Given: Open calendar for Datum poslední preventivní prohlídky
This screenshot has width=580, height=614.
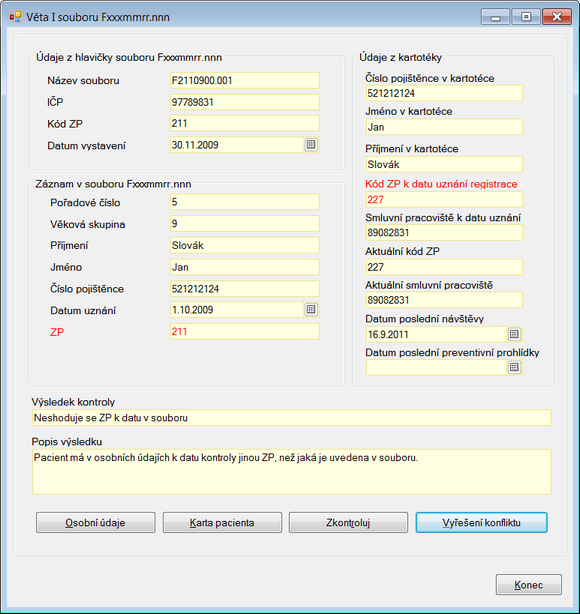Looking at the screenshot, I should (x=514, y=367).
